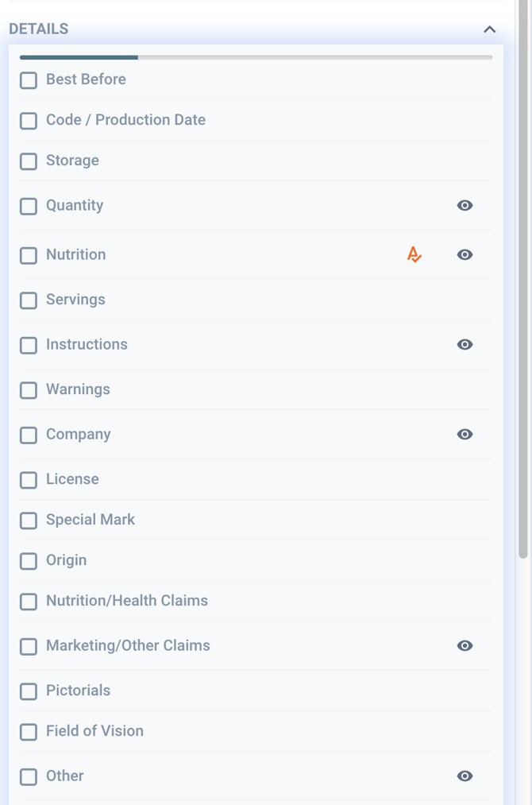
Task: Click the eye icon next to Quantity
Action: (x=465, y=205)
